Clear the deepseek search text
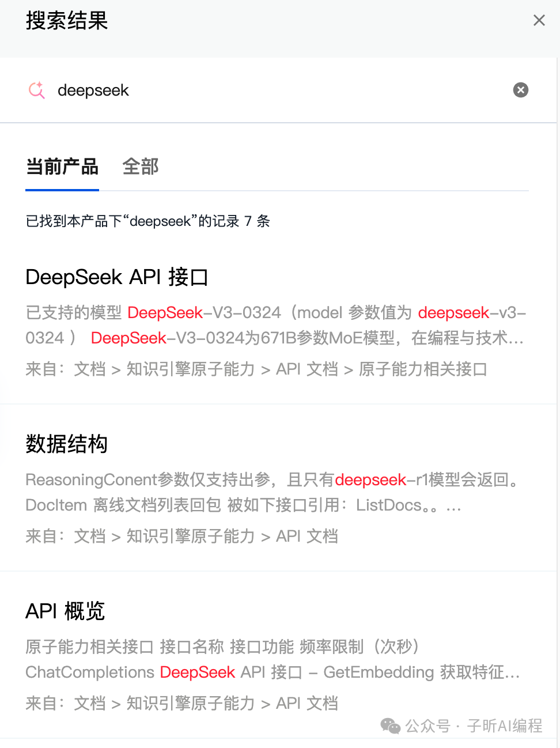 [521, 90]
